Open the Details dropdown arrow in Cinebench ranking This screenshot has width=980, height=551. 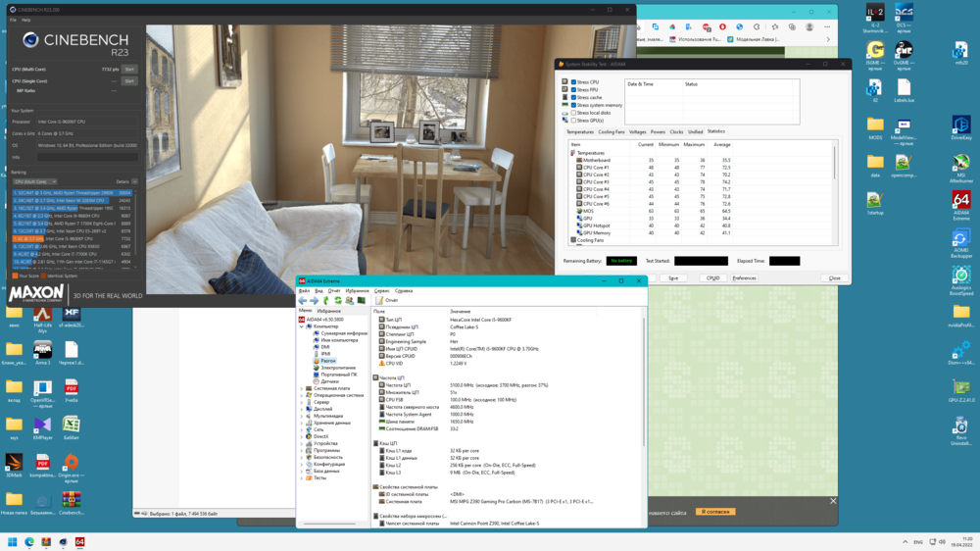134,181
